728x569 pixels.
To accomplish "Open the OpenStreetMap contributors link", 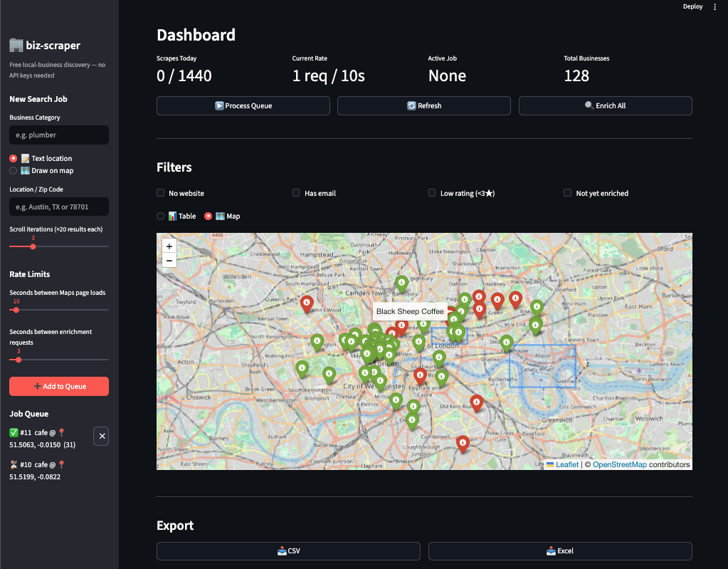I will tap(618, 464).
